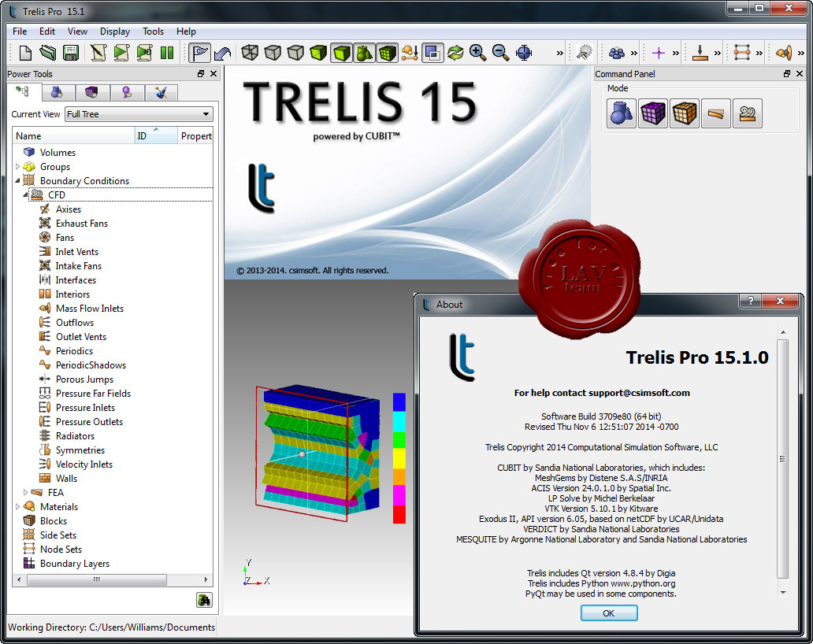The height and width of the screenshot is (644, 813).
Task: Select the purple meshed cube mode button
Action: [653, 113]
